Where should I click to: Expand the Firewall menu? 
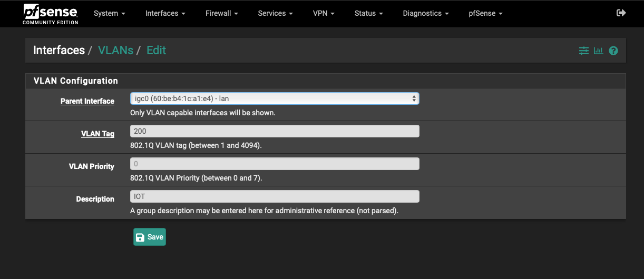click(x=222, y=13)
